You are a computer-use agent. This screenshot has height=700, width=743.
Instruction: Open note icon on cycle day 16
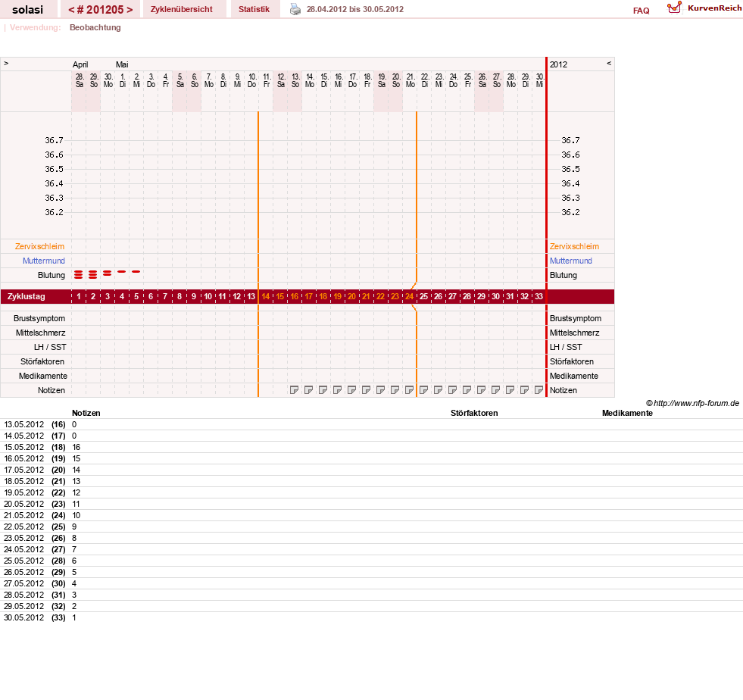[x=295, y=390]
